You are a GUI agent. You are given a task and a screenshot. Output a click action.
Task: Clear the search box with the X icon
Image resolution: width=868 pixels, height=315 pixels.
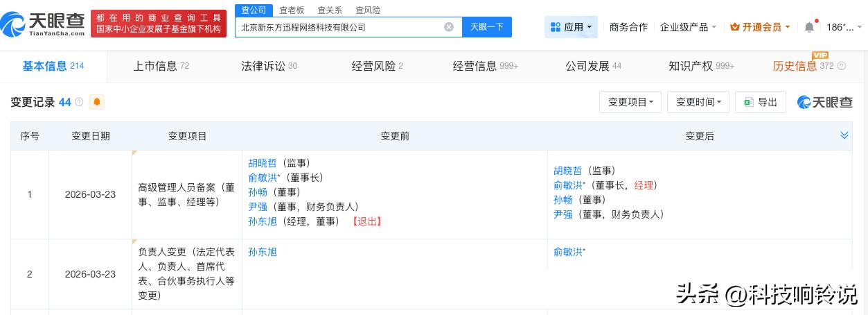[449, 27]
